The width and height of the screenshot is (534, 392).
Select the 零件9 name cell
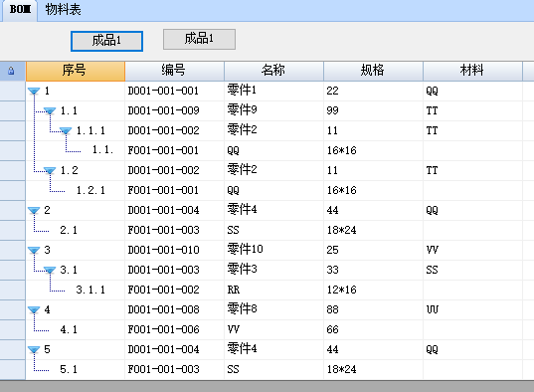click(273, 110)
